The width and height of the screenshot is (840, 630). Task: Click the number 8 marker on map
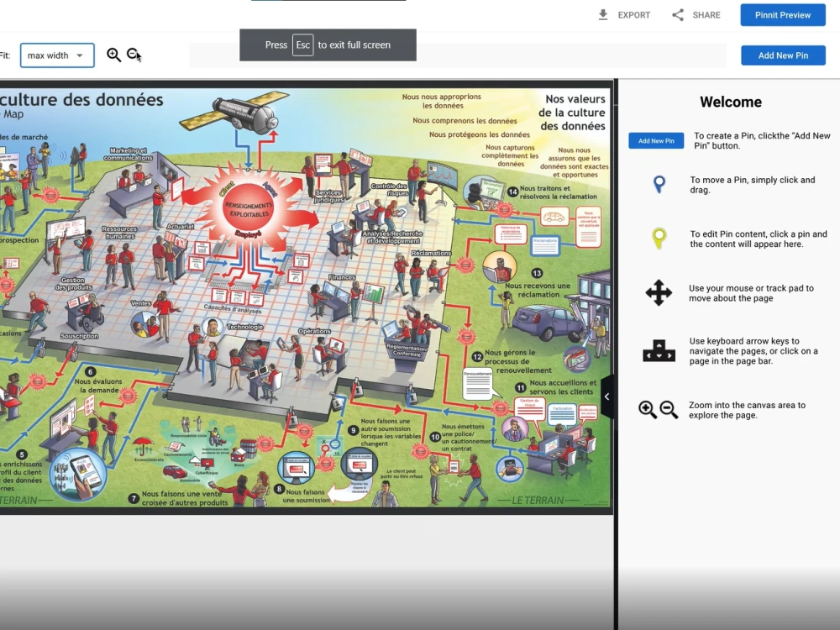tap(279, 489)
